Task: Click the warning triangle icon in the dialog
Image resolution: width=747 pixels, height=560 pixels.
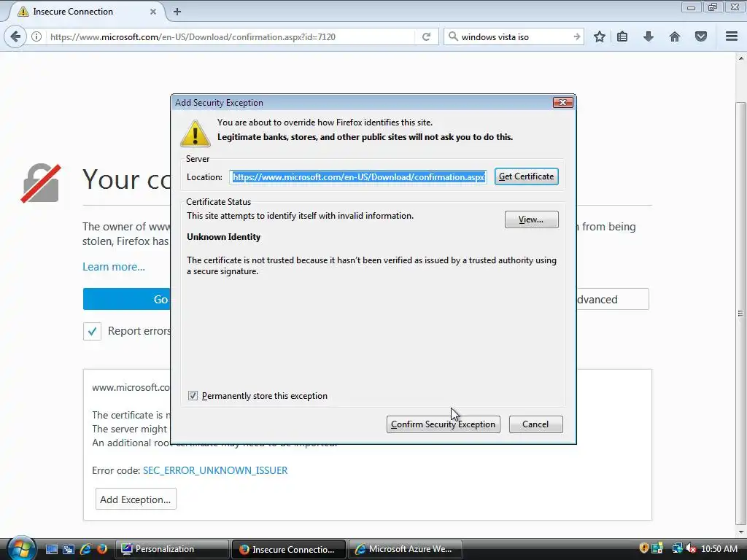Action: click(x=196, y=133)
